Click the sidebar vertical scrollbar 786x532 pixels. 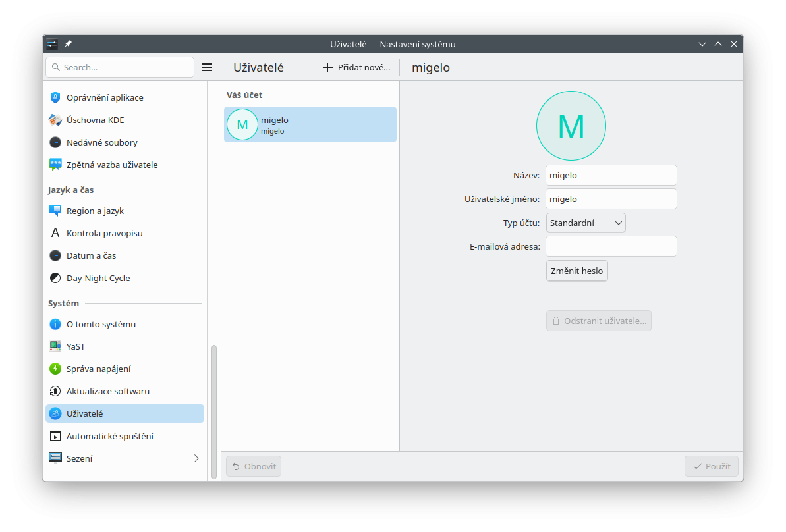(214, 412)
